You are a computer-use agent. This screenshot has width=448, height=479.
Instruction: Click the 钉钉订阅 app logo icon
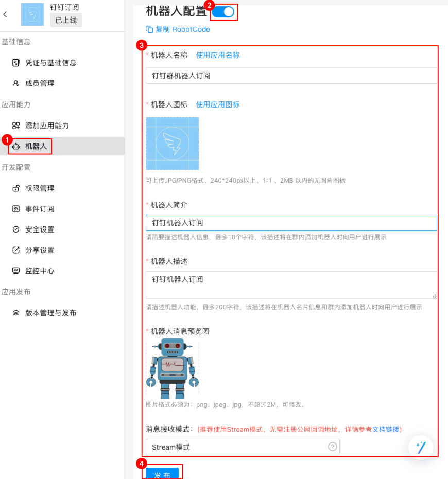(x=32, y=14)
